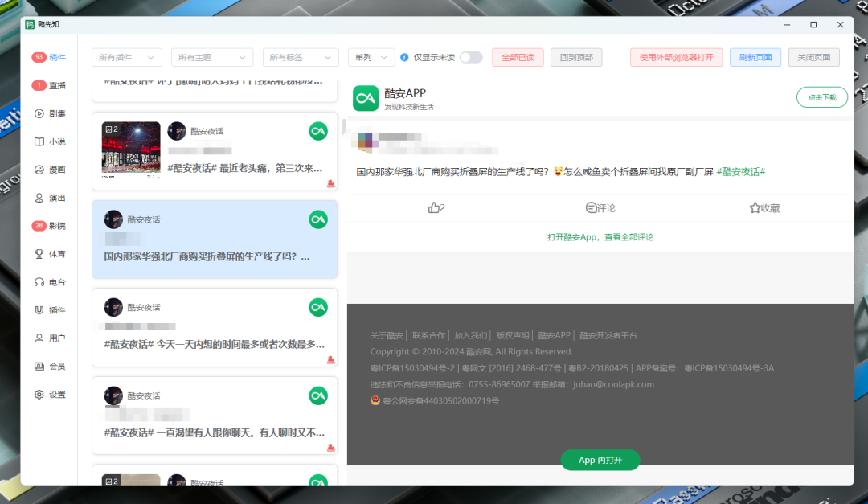This screenshot has height=504, width=868.
Task: Expand the 所有插件 dropdown
Action: coord(127,58)
